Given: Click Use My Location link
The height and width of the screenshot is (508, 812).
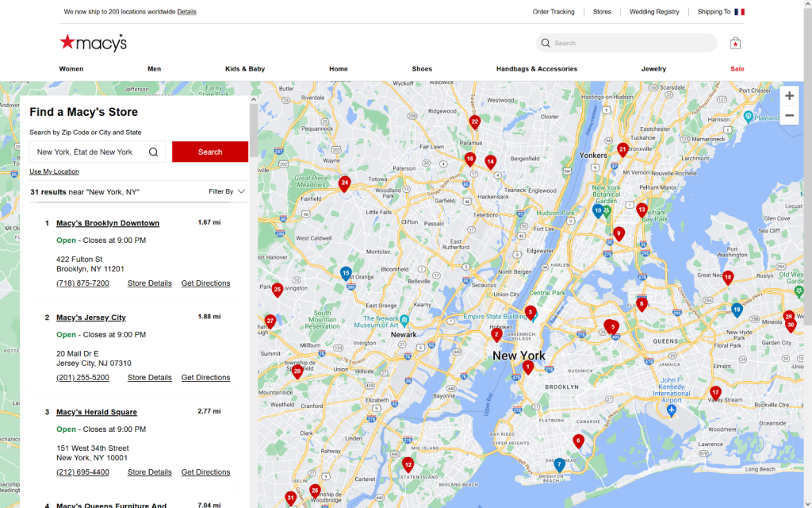Looking at the screenshot, I should pos(54,171).
